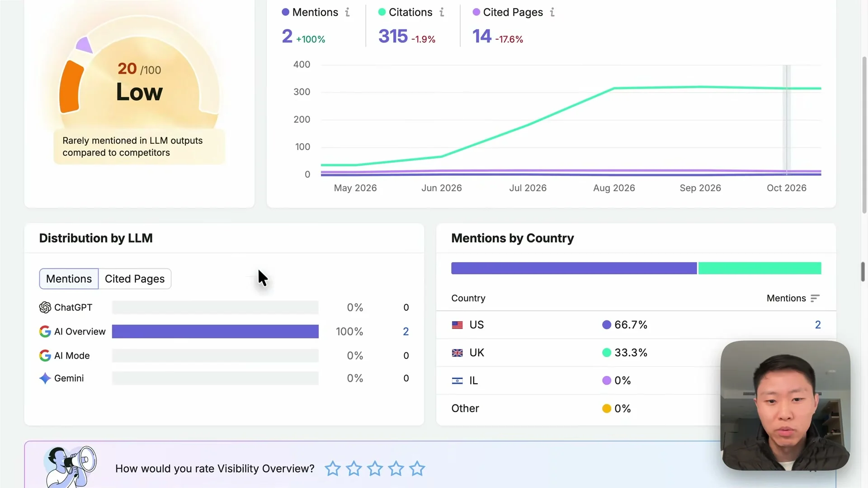This screenshot has width=868, height=488.
Task: Toggle the Cited Pages series in chart legend
Action: [x=508, y=12]
